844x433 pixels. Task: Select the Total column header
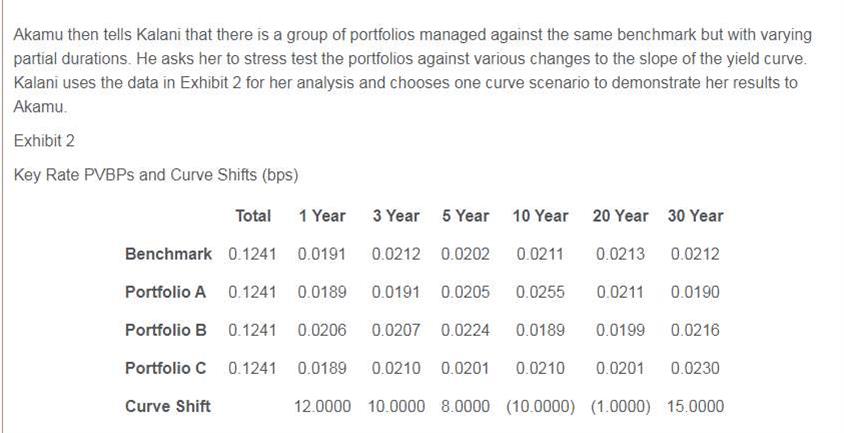[253, 215]
